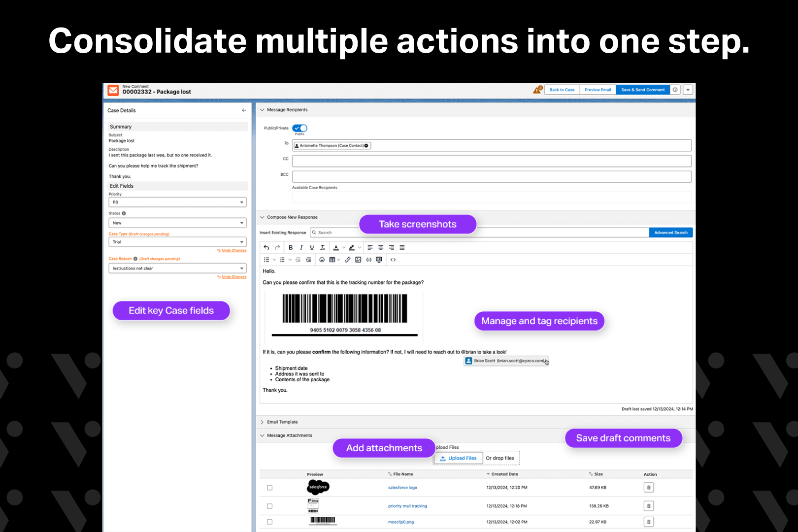The height and width of the screenshot is (532, 798).
Task: Open the emoji picker
Action: [322, 260]
